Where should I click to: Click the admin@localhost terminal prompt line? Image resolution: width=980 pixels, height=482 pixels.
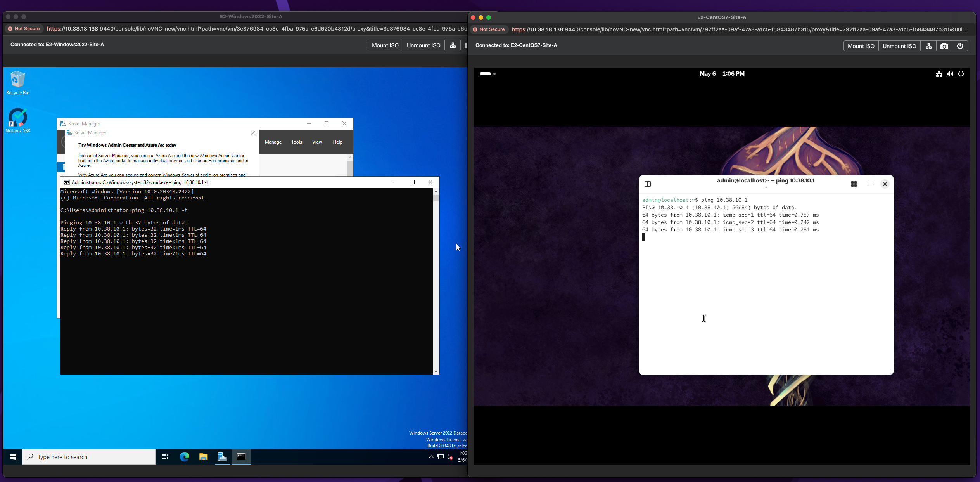[x=695, y=200]
